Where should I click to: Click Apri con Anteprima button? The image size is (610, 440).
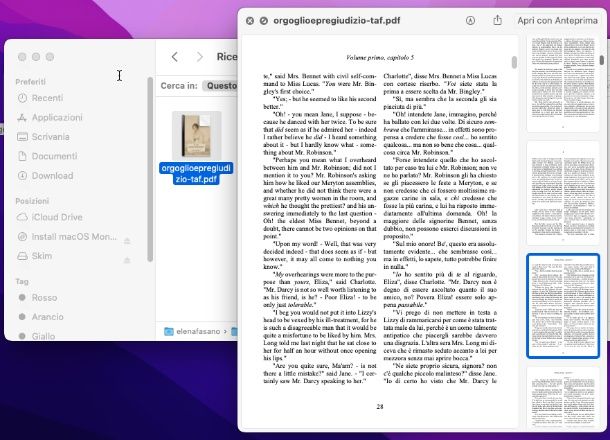pos(557,21)
